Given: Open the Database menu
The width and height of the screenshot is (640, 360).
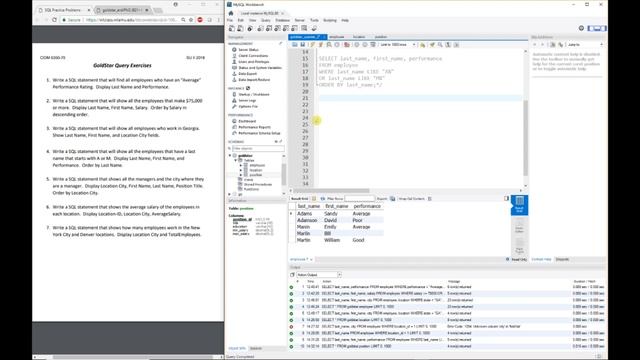Looking at the screenshot, I should tap(282, 20).
